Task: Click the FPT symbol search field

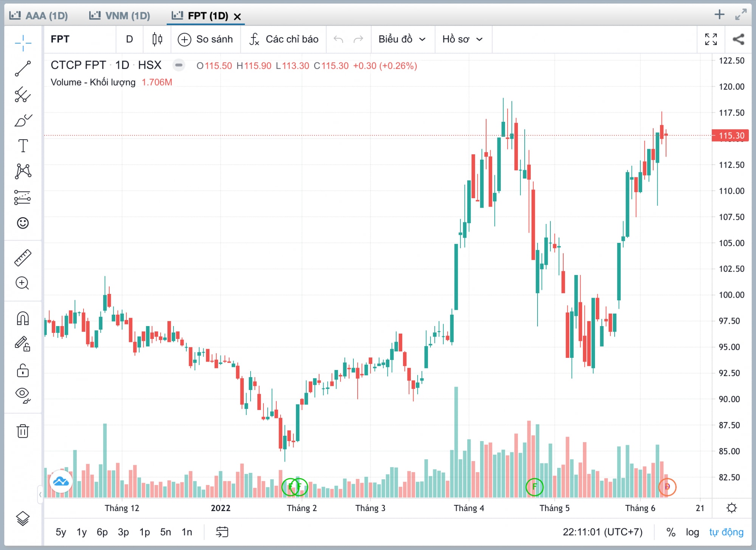Action: [x=80, y=39]
